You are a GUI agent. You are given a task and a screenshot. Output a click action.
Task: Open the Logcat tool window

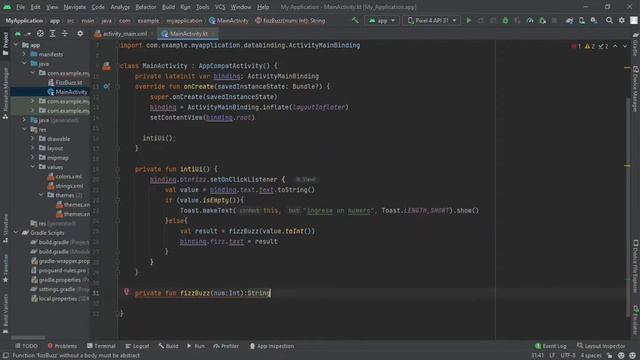point(137,346)
